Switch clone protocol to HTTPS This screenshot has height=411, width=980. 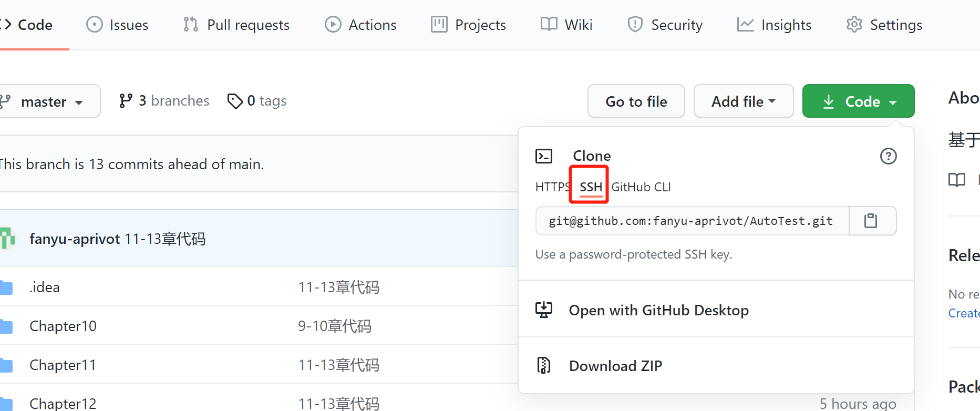pos(552,186)
